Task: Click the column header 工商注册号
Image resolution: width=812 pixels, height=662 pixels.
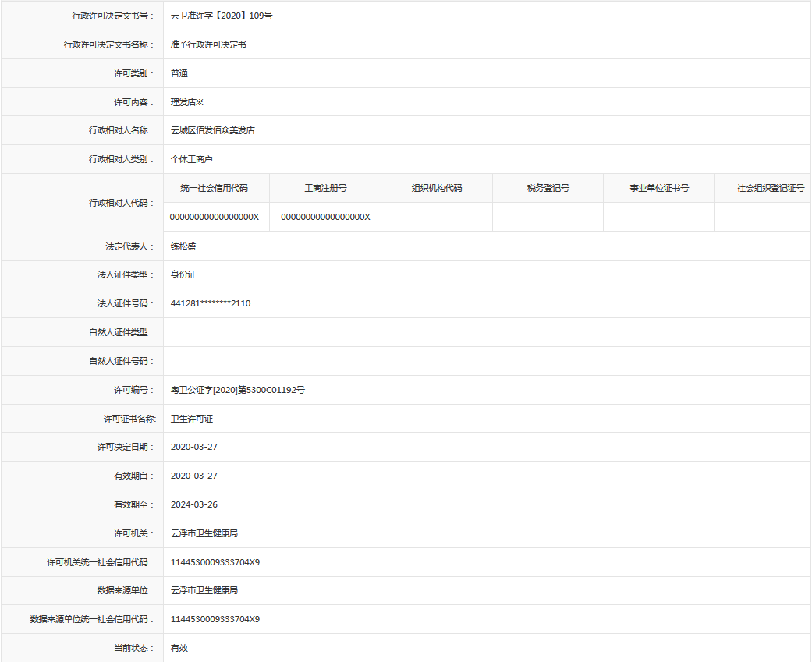Action: click(325, 188)
